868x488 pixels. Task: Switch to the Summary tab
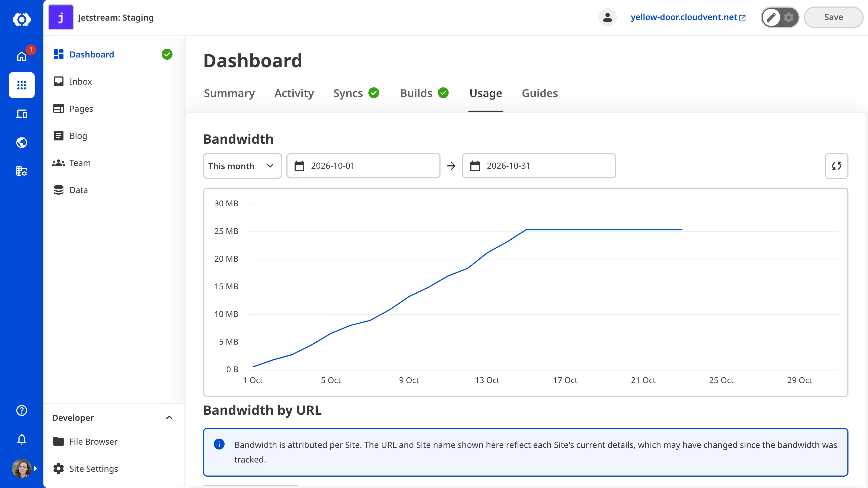pos(229,93)
